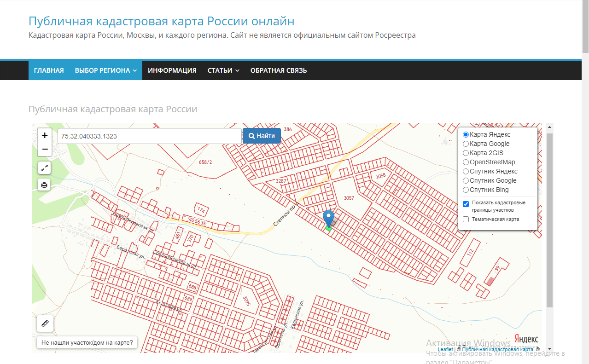Screen dimensions: 589x364
Task: Expand the Выбор региона dropdown menu
Action: [x=105, y=70]
